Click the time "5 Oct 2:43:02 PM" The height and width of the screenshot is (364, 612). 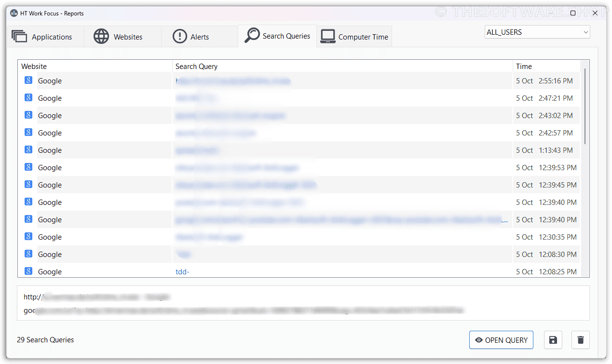pyautogui.click(x=544, y=116)
